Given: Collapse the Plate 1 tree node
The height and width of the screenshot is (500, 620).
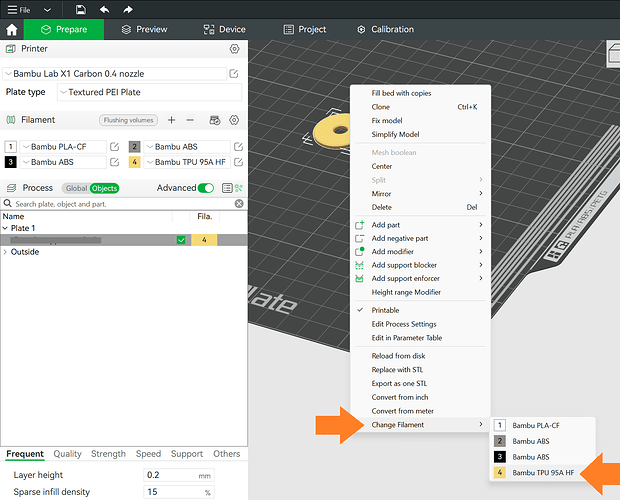Looking at the screenshot, I should click(x=5, y=228).
